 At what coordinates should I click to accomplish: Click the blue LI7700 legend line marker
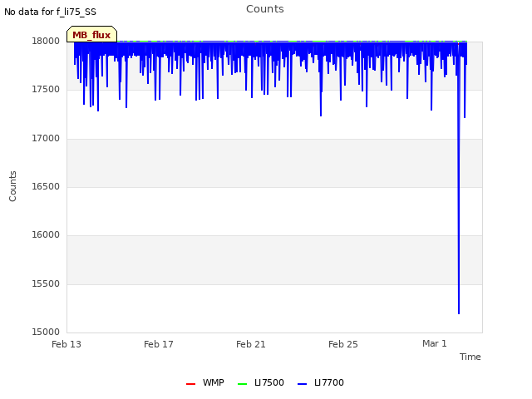pyautogui.click(x=302, y=384)
